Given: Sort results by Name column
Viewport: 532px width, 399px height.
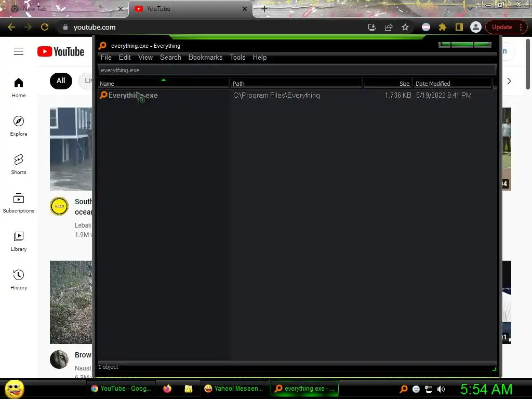Looking at the screenshot, I should [164, 84].
